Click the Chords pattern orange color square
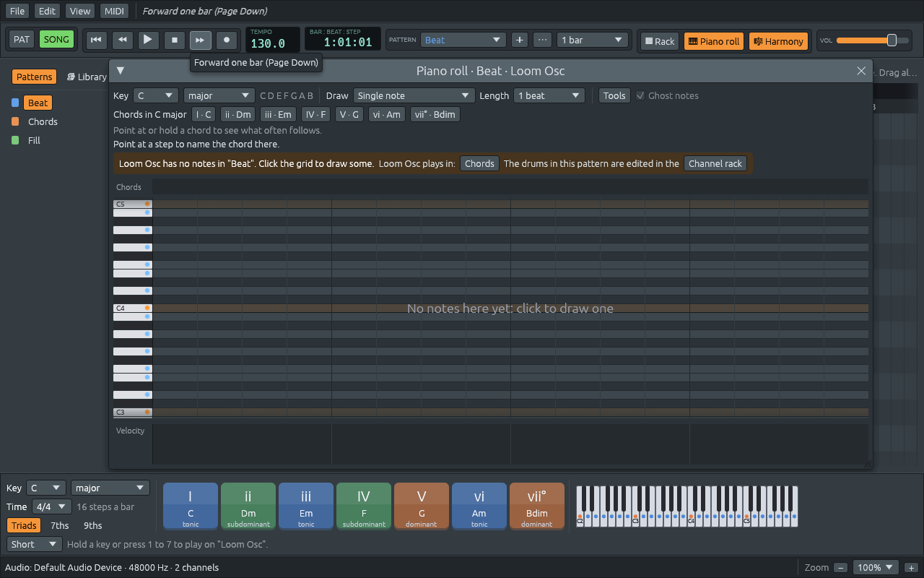924x578 pixels. (15, 121)
